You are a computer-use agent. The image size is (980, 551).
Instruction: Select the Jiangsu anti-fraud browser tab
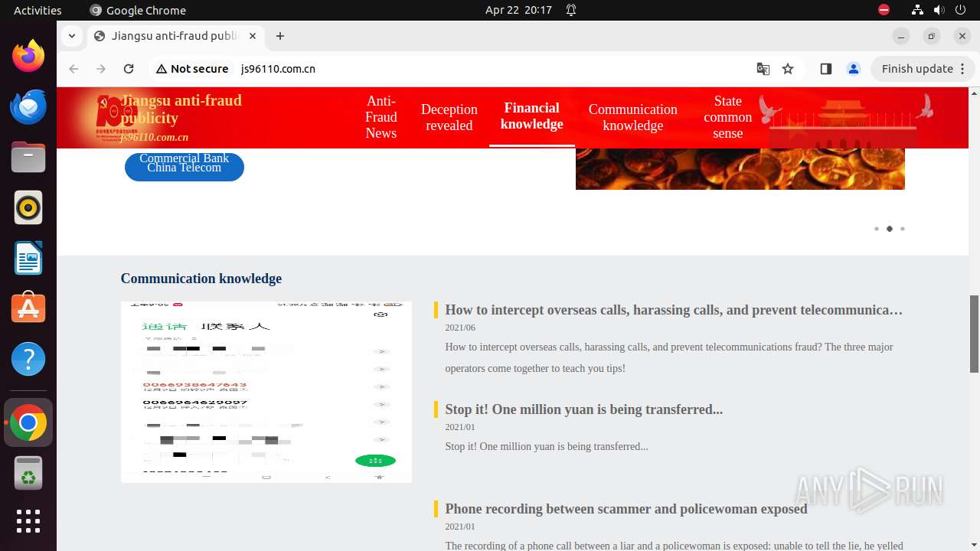click(175, 36)
